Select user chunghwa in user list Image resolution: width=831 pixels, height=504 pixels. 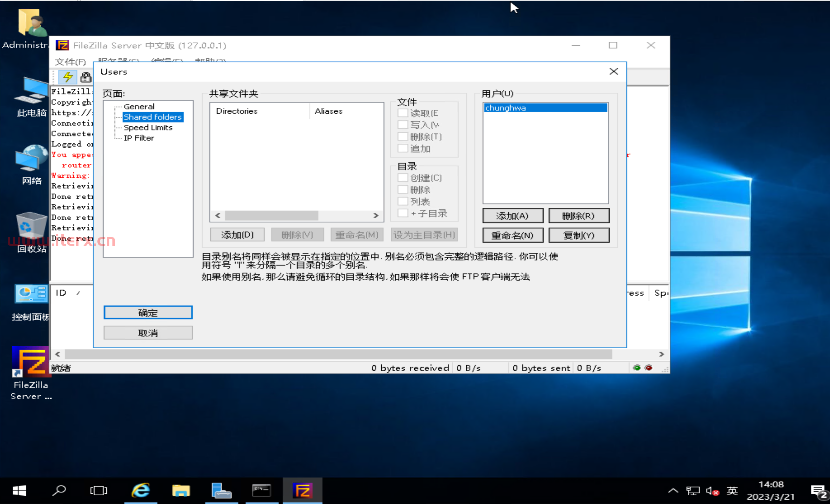pyautogui.click(x=546, y=108)
